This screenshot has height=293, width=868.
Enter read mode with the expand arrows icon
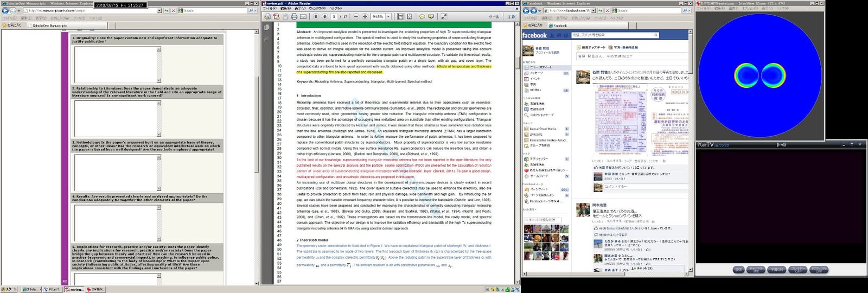point(444,17)
